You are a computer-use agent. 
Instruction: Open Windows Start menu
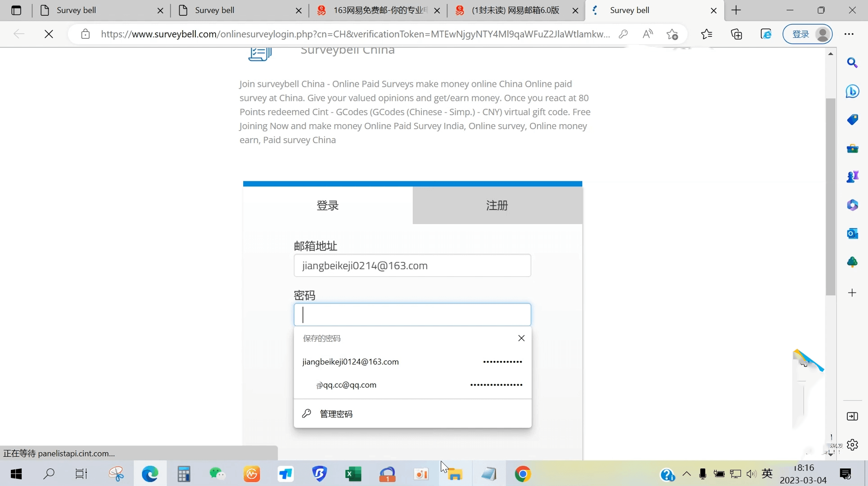point(16,474)
